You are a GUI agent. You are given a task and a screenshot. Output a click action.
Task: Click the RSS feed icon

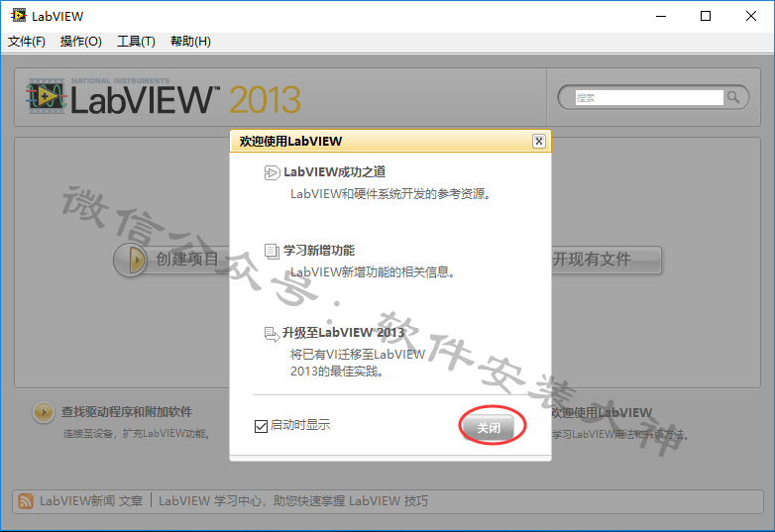click(x=26, y=501)
